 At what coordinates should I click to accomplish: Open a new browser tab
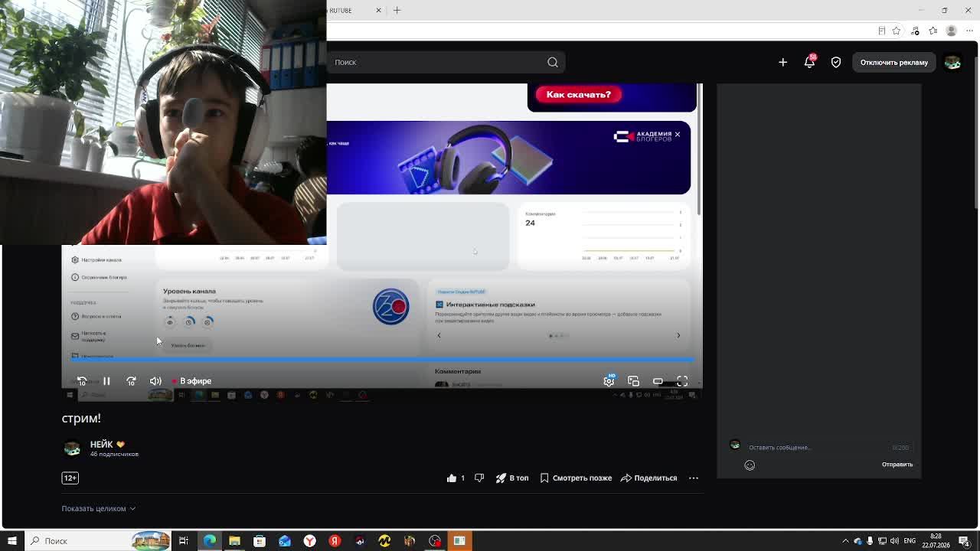point(397,10)
